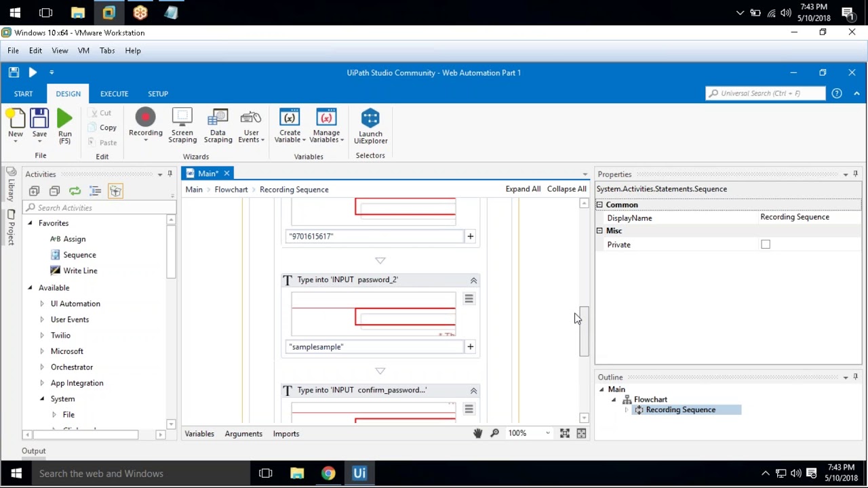Click the New file icon
This screenshot has height=488, width=868.
(16, 119)
